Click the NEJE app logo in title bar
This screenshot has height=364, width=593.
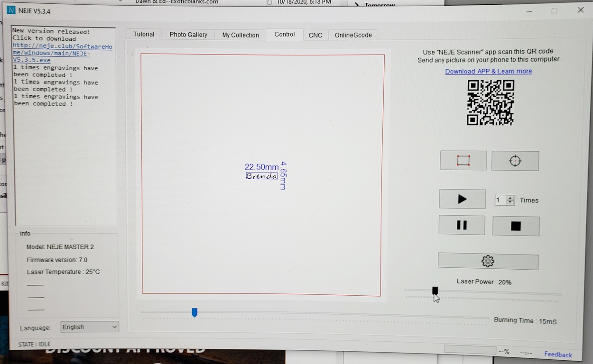coord(11,10)
